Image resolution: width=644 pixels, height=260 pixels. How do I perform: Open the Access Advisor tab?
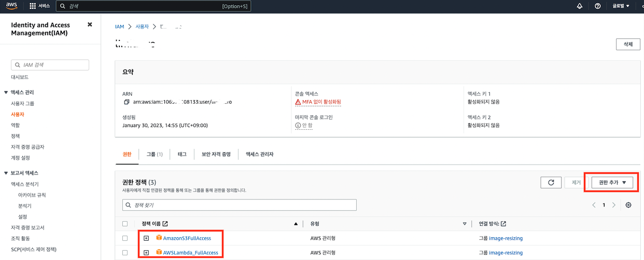pos(259,154)
